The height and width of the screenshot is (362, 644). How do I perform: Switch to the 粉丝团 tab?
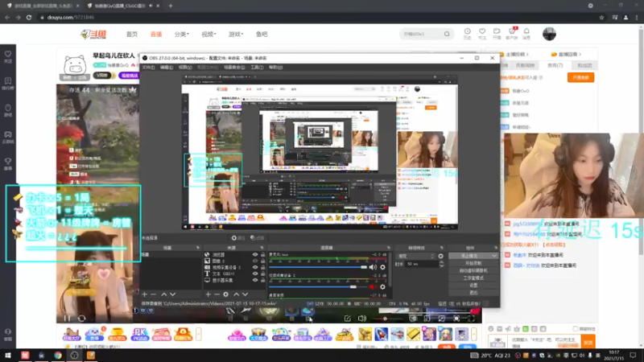tap(584, 65)
